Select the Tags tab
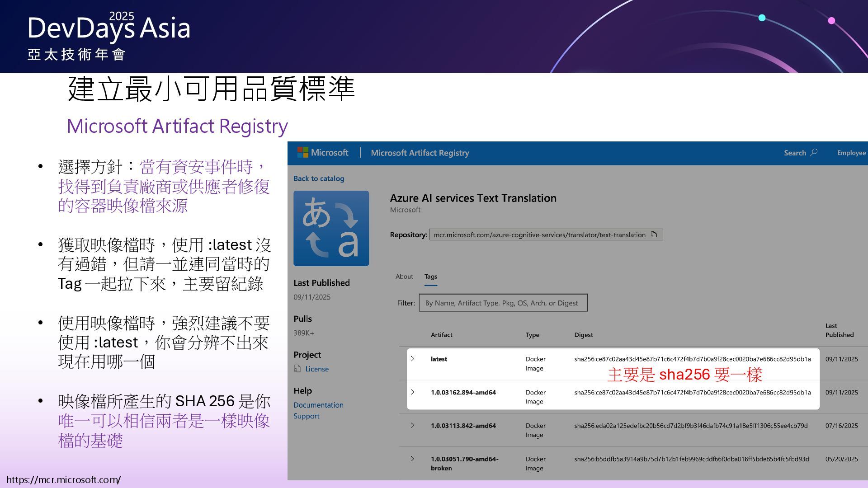 pos(430,277)
